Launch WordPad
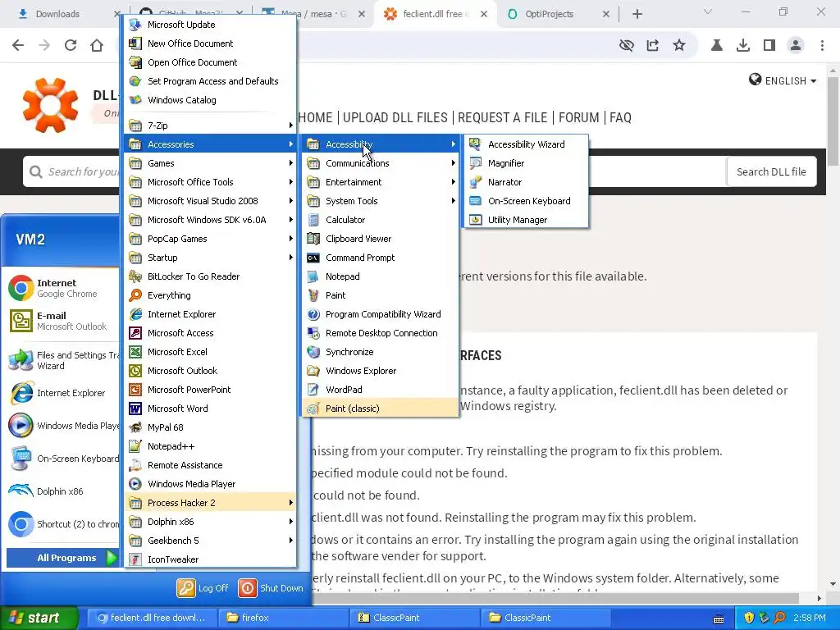Viewport: 840px width, 630px height. pos(380,390)
